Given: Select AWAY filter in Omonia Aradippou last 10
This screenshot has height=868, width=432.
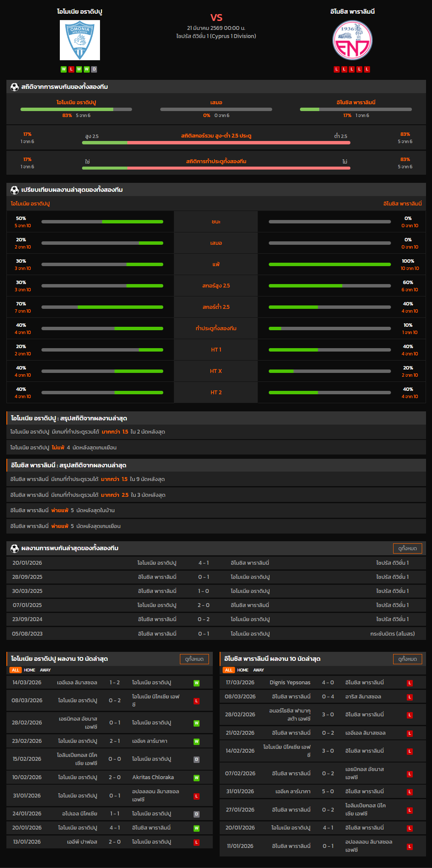Looking at the screenshot, I should [x=45, y=670].
